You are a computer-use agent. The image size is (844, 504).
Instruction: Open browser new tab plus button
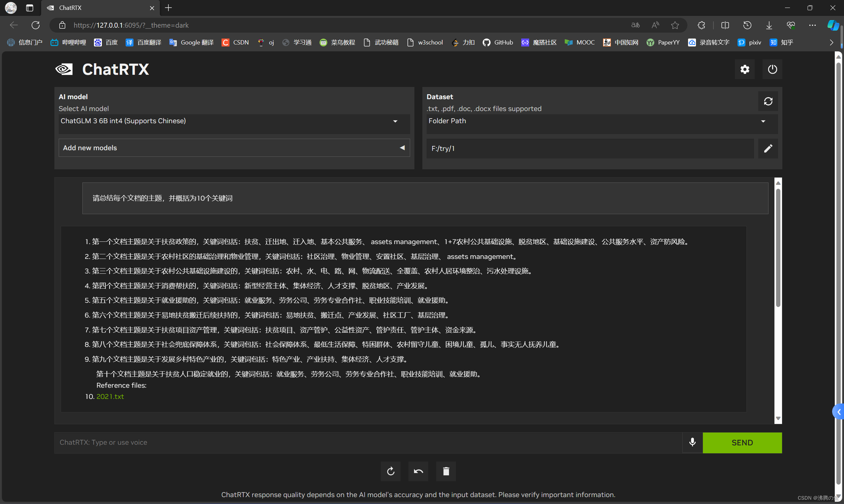click(x=168, y=8)
